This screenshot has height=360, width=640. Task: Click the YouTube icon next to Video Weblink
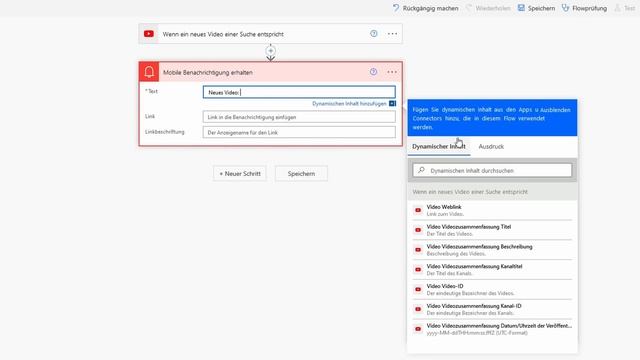[418, 210]
